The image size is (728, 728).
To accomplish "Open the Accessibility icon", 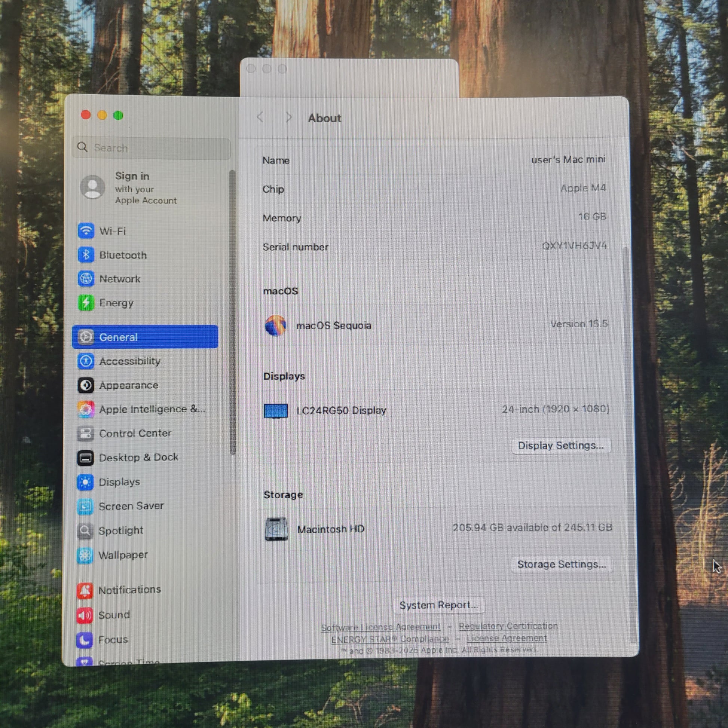I will pos(86,361).
